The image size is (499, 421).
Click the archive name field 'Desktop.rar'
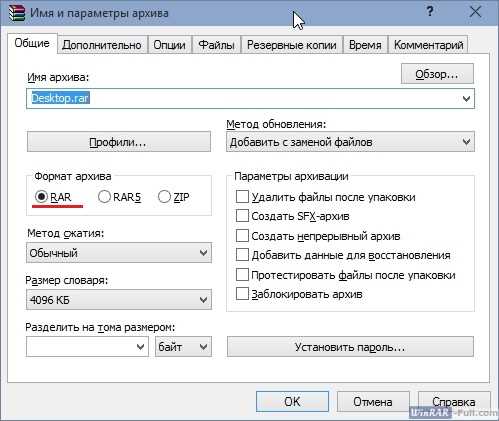[x=250, y=99]
